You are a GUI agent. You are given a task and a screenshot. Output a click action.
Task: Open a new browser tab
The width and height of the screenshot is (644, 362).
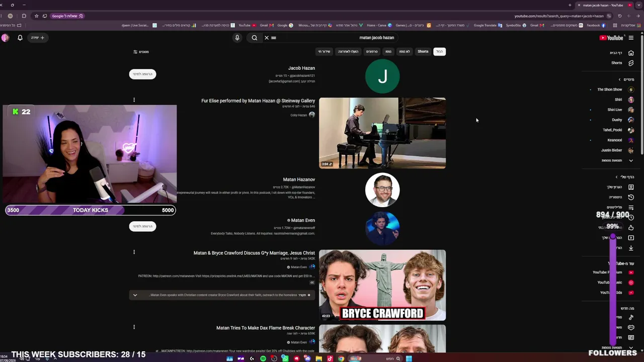tap(570, 5)
